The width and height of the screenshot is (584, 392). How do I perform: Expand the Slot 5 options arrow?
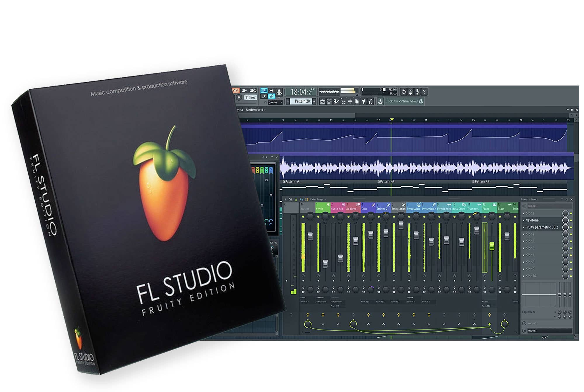(524, 241)
